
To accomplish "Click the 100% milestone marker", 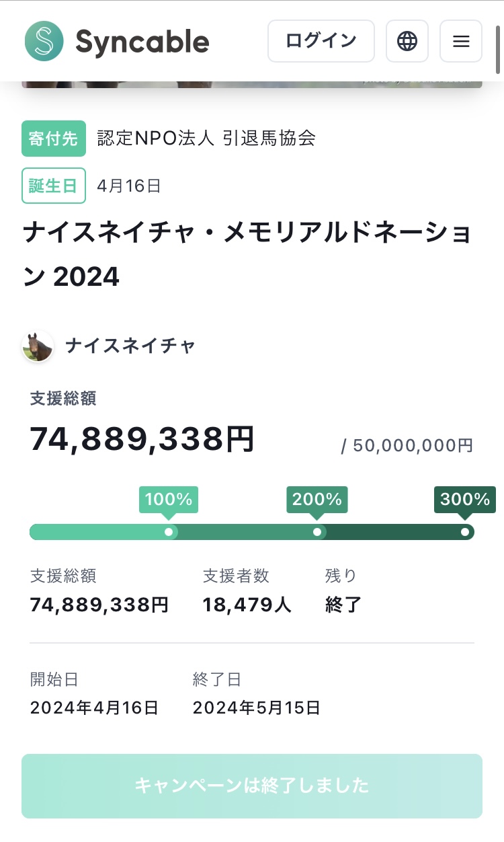I will (x=169, y=500).
